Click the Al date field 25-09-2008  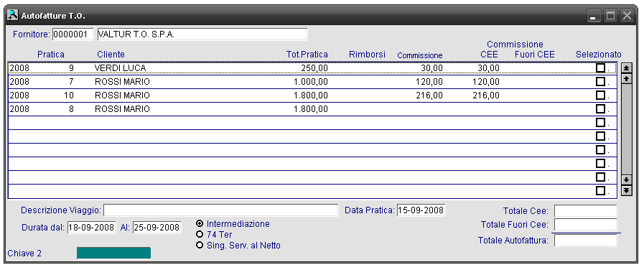(157, 227)
